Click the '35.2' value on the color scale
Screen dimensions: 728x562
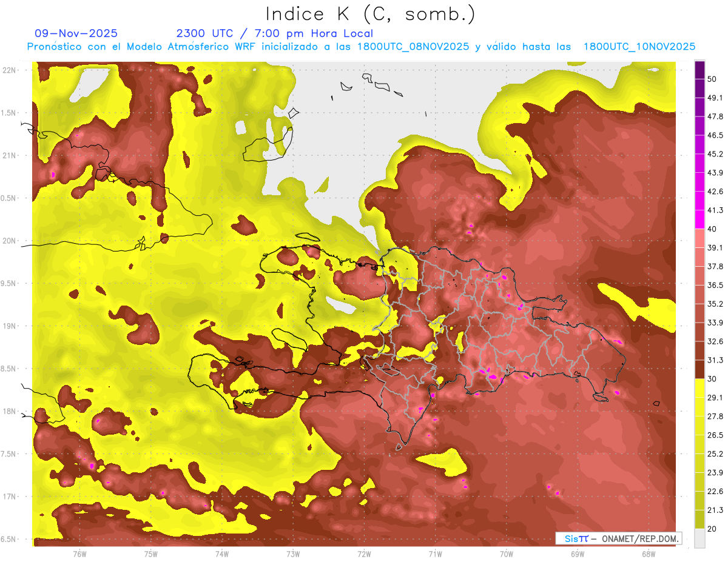pos(715,304)
